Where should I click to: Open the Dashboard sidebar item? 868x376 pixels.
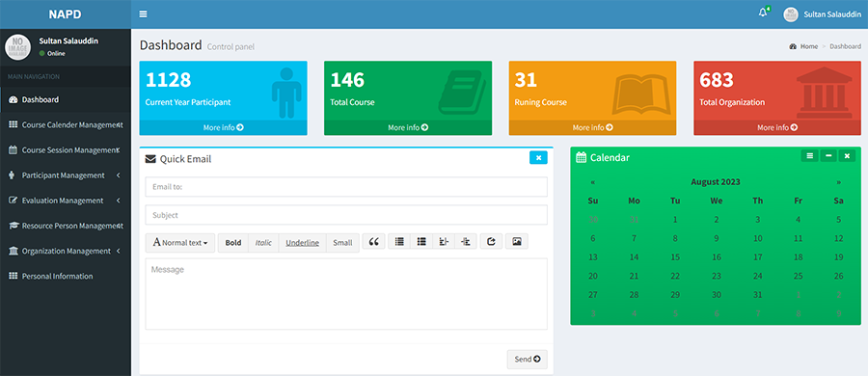[66, 99]
